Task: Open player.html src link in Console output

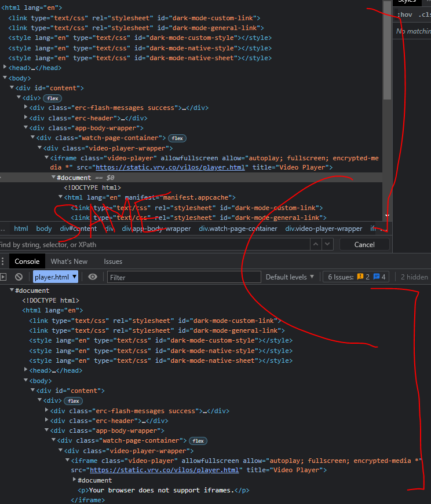Action: 164,470
